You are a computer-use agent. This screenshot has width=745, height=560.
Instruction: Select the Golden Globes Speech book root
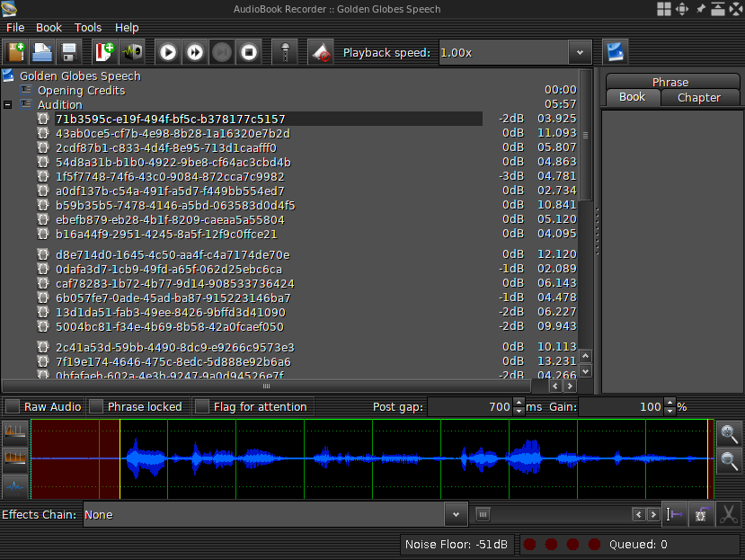pos(80,76)
